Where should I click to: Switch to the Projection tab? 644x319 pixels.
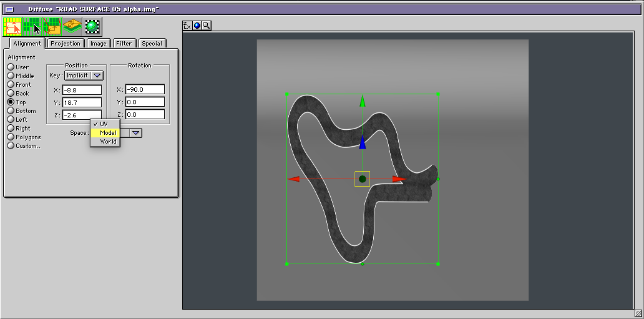(x=66, y=44)
